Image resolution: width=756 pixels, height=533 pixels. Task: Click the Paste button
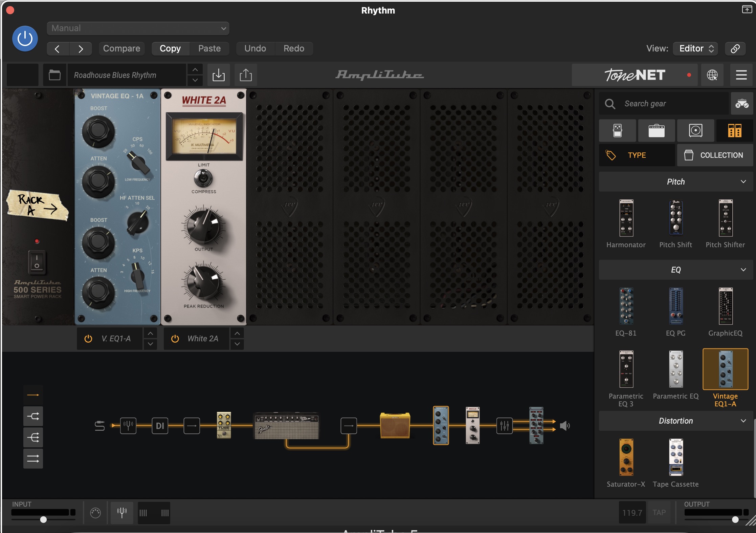coord(209,48)
